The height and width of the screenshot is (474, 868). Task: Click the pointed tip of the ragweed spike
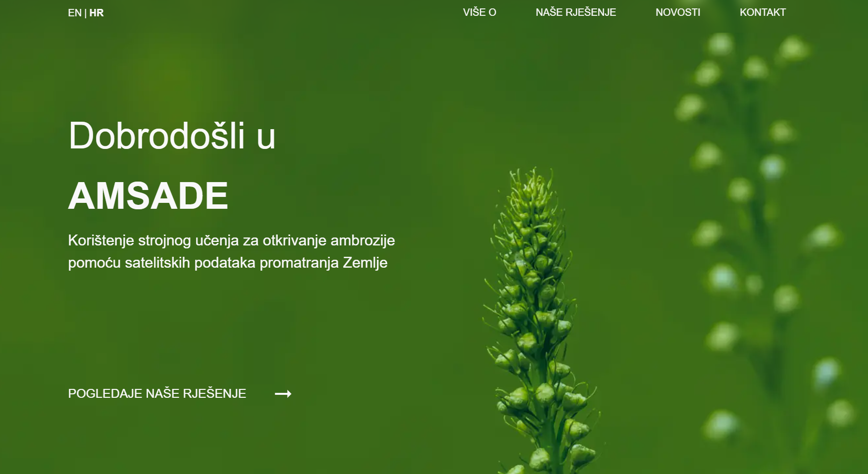click(533, 174)
